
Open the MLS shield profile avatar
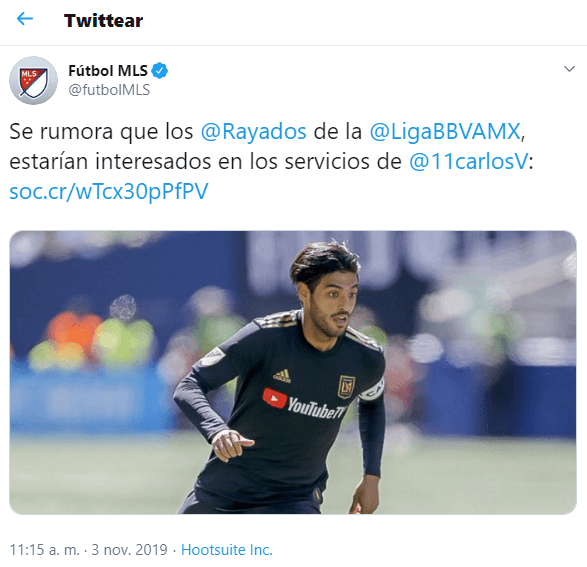click(33, 80)
